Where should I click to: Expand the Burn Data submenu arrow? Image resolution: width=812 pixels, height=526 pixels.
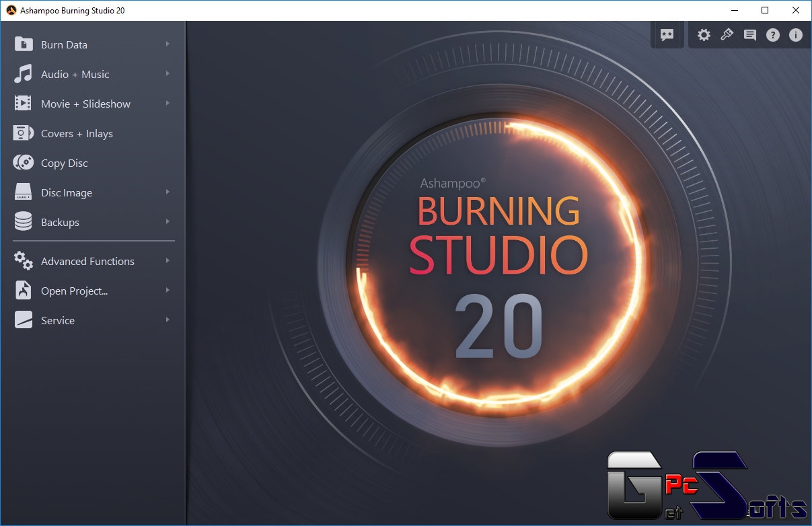pos(168,44)
